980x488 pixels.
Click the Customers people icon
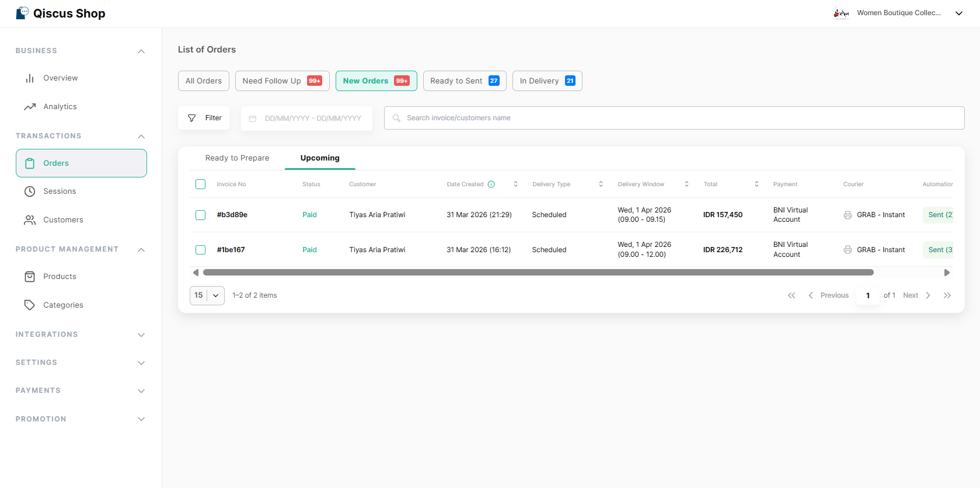[x=30, y=220]
